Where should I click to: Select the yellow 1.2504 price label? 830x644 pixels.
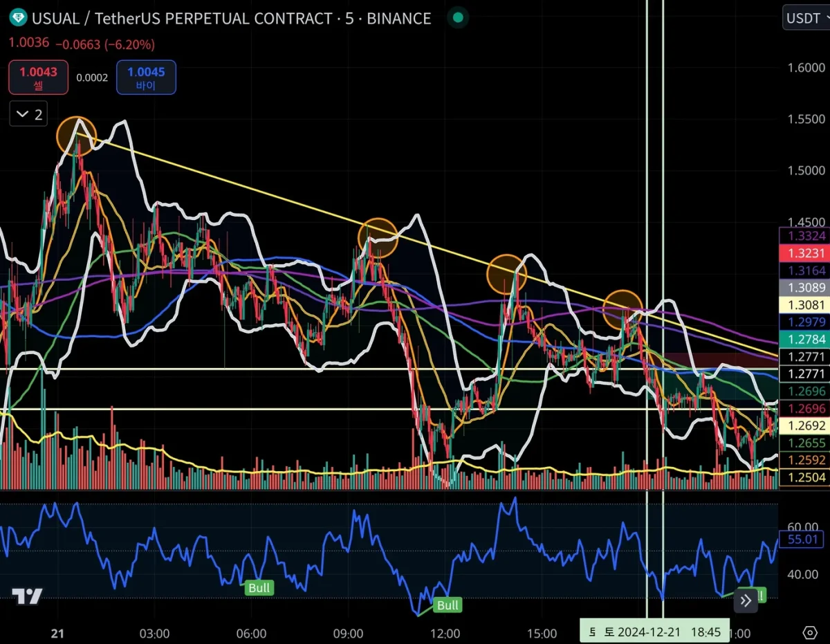(804, 477)
